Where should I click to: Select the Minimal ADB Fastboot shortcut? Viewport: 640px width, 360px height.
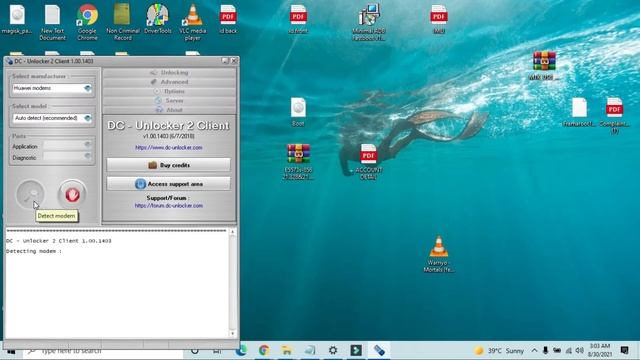tap(369, 22)
